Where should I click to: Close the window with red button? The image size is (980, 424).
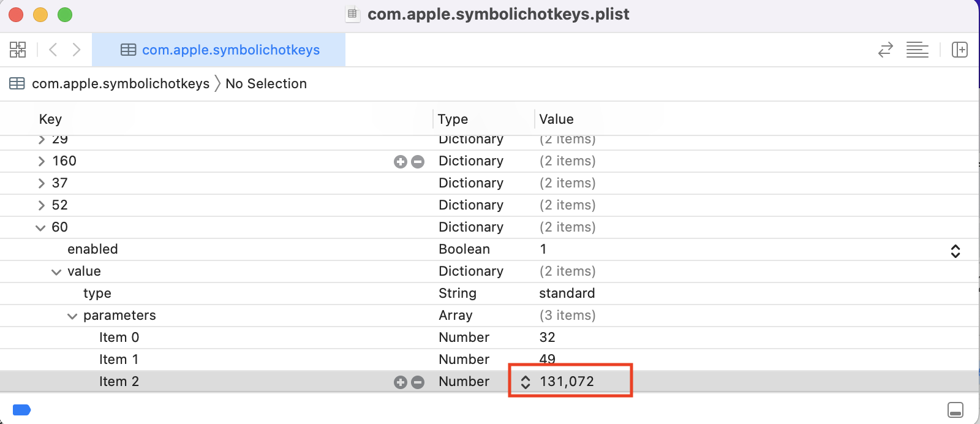click(16, 14)
